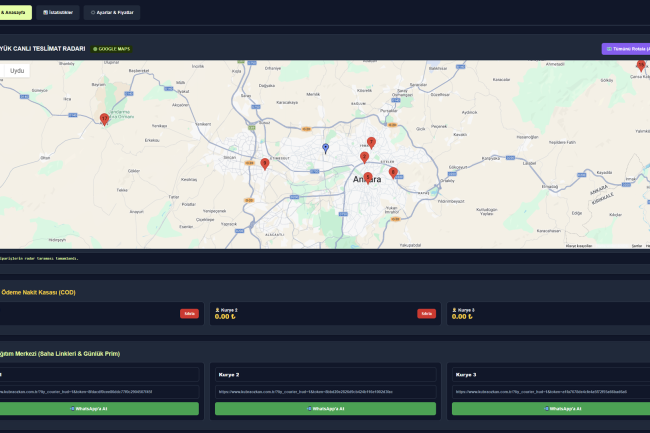The image size is (650, 433).
Task: Select map marker number 6
Action: (393, 173)
